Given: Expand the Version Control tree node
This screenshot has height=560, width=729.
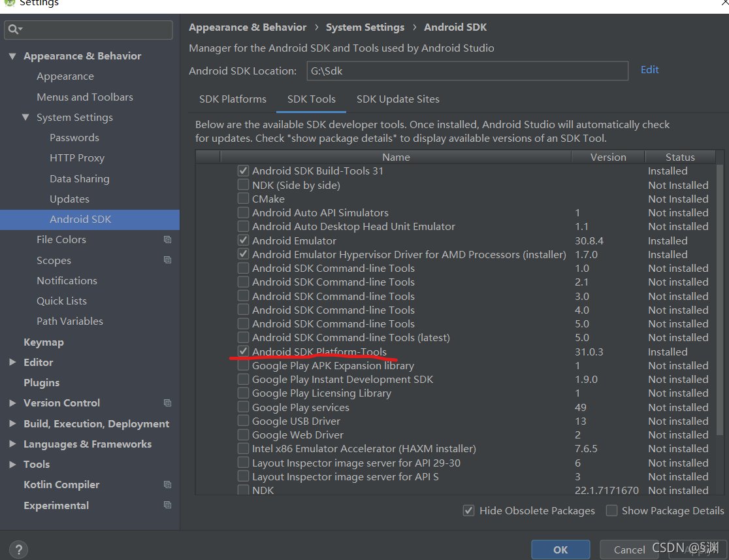Looking at the screenshot, I should pos(12,403).
